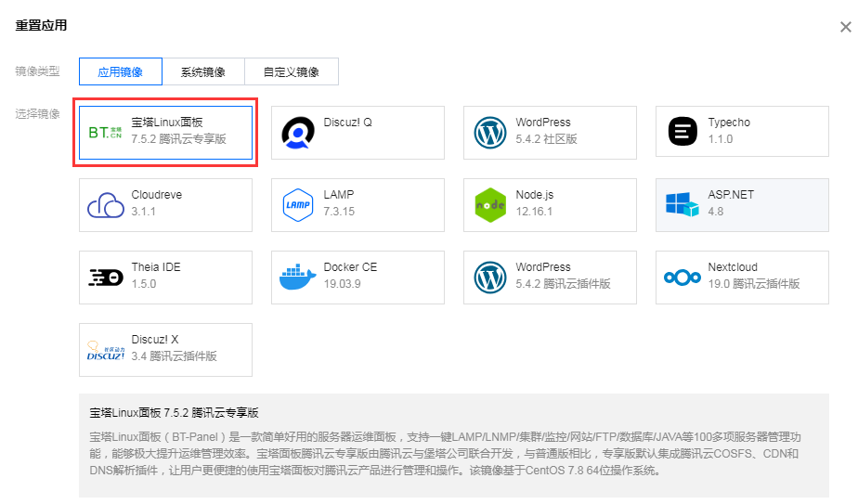Click the Theia IDE logo icon

coord(106,278)
